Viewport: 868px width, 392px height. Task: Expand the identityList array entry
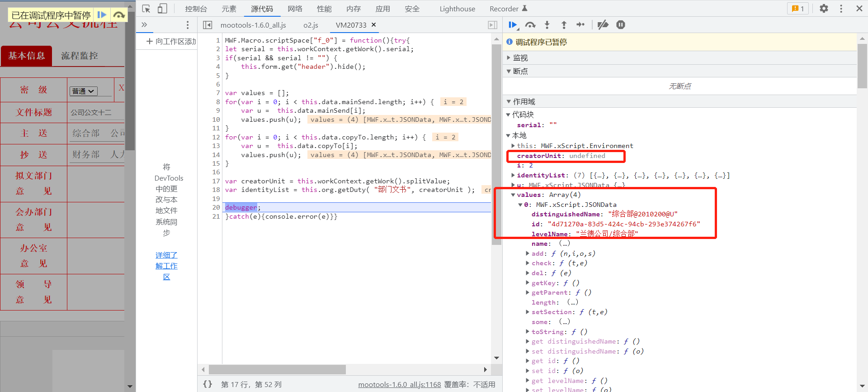point(513,175)
